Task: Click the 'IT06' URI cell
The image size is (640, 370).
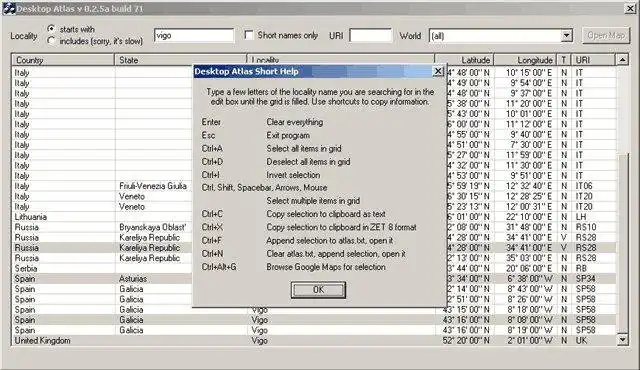Action: coord(584,186)
